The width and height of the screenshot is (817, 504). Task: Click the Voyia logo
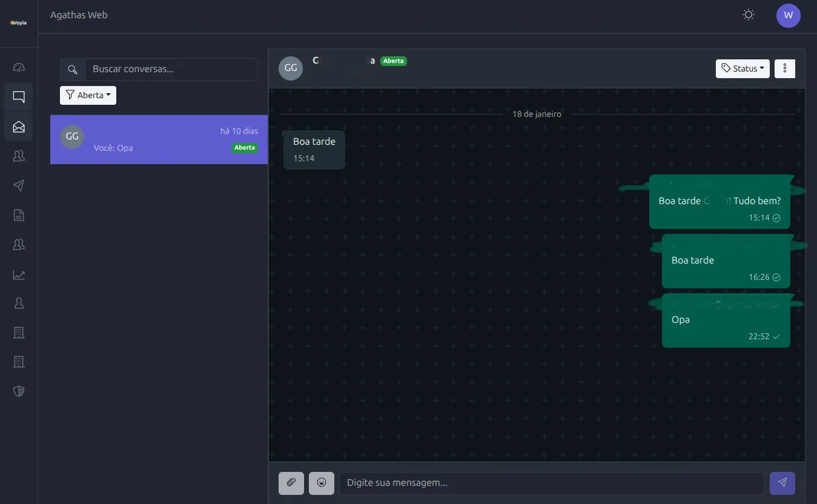pyautogui.click(x=18, y=23)
